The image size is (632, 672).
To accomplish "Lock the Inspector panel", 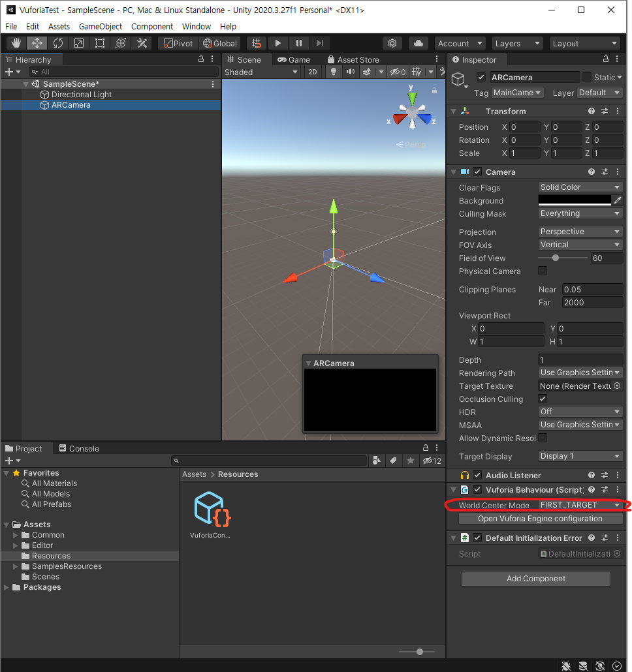I will (x=606, y=59).
